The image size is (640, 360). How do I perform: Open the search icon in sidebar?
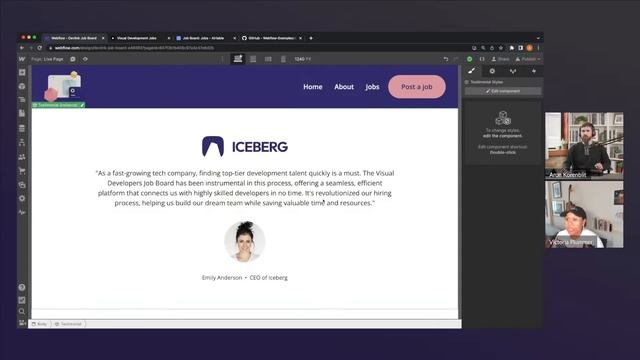point(22,311)
